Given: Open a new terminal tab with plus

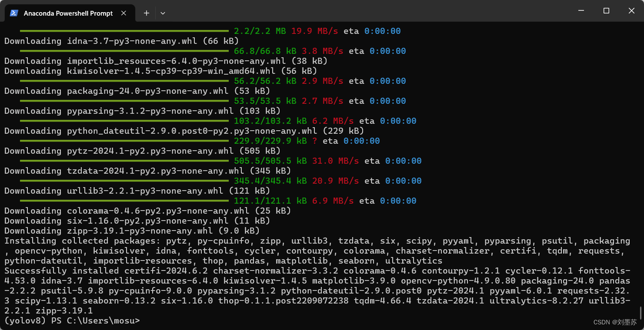Looking at the screenshot, I should [x=147, y=13].
